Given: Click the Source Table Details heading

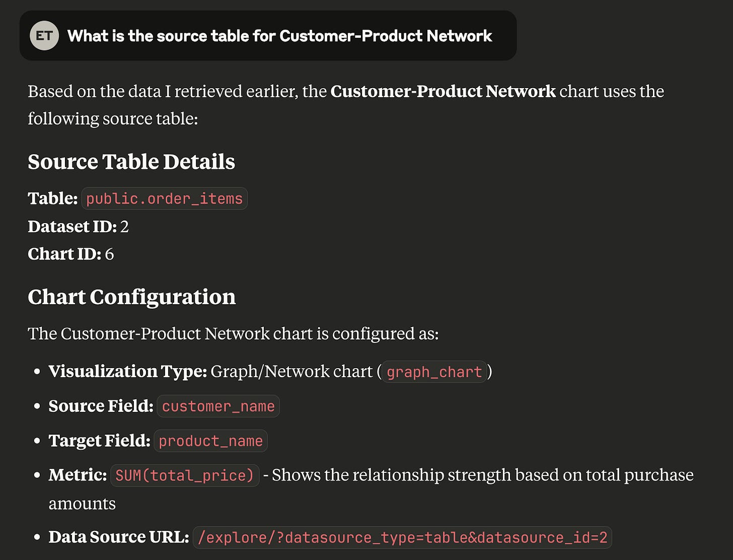Looking at the screenshot, I should [131, 162].
